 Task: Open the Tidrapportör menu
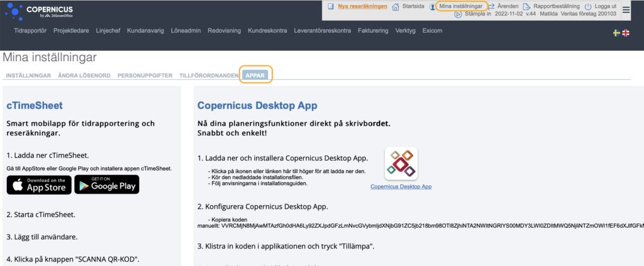coord(30,30)
